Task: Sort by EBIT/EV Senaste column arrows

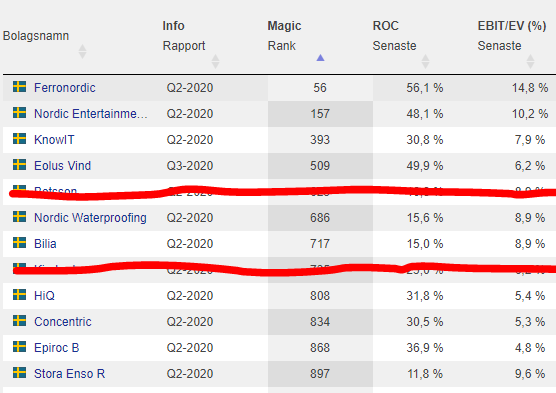Action: (x=530, y=61)
